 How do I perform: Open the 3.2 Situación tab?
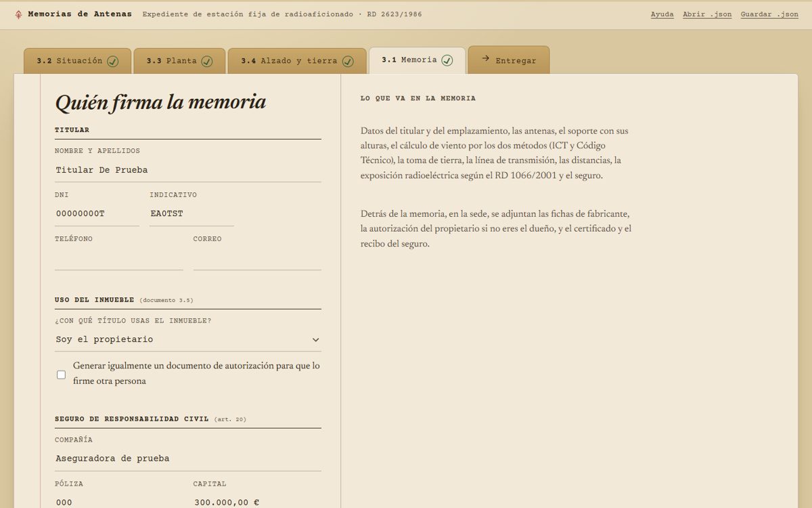pos(77,61)
